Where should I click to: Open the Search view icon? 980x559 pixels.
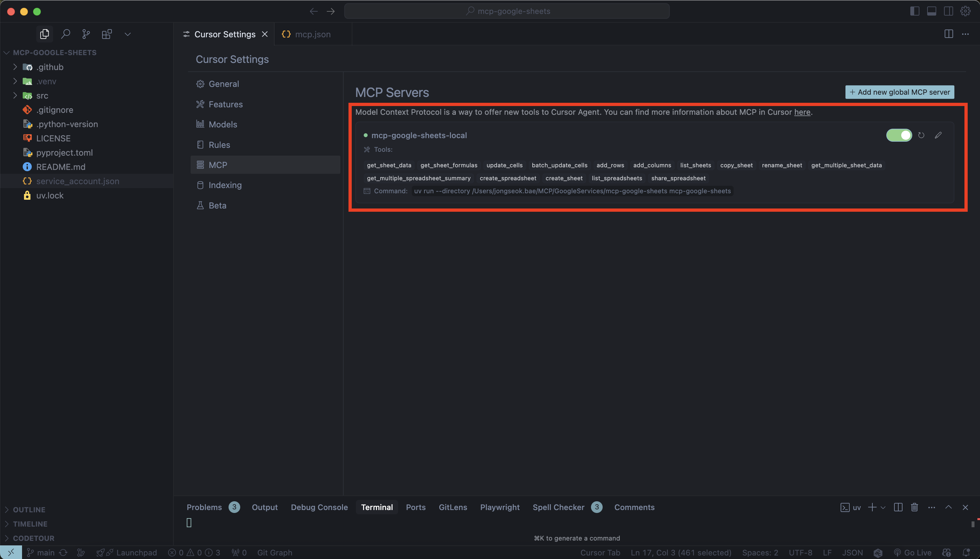65,34
